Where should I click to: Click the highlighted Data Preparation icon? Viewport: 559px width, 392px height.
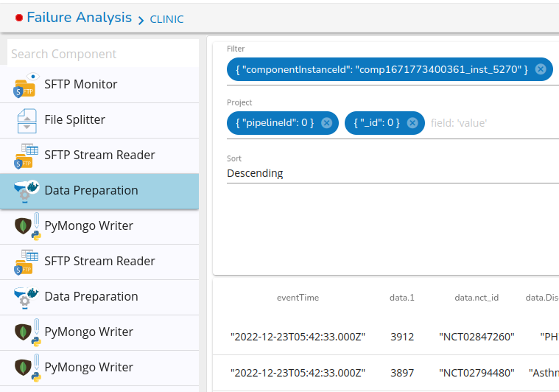(26, 191)
